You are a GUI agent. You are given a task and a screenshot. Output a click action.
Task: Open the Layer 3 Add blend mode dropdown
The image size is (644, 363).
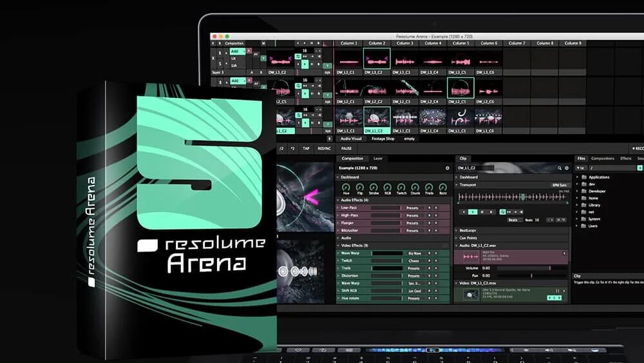(x=238, y=52)
